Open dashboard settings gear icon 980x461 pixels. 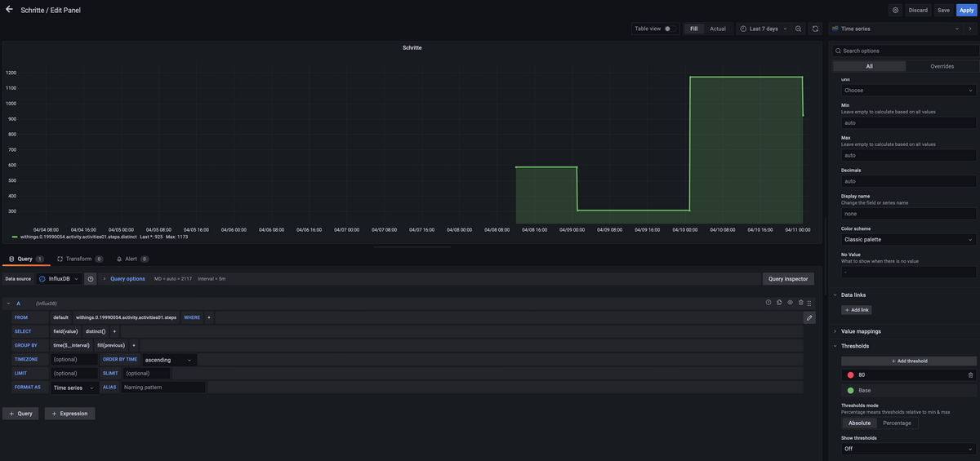pos(895,10)
